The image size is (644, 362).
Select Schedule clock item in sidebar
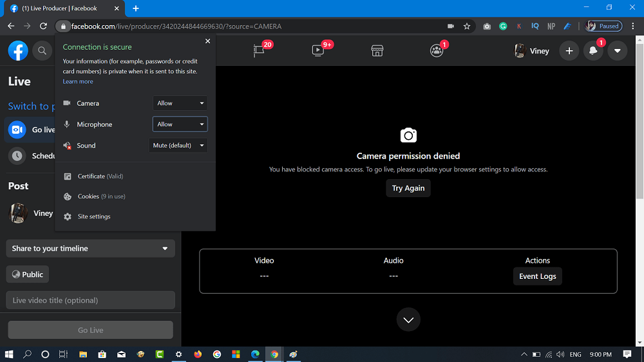[31, 156]
